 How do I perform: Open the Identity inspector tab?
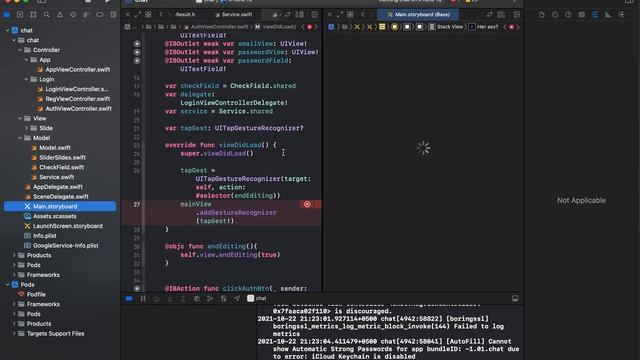pos(582,15)
